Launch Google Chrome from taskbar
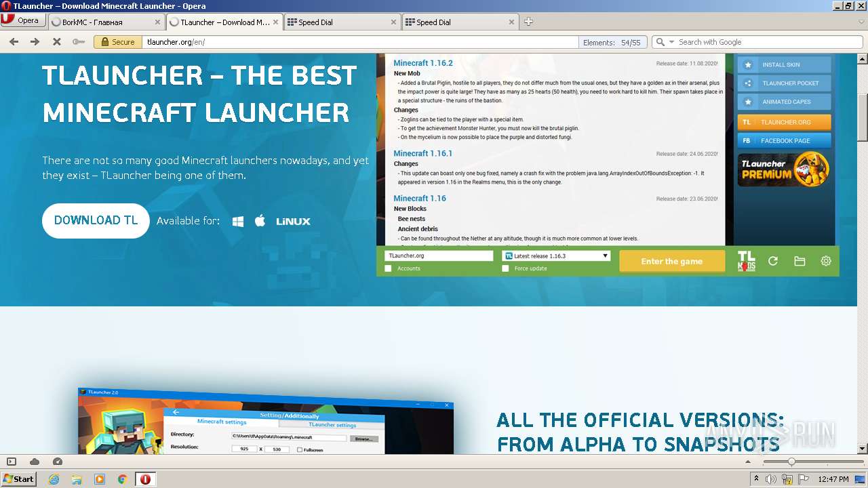Viewport: 868px width, 488px height. pos(123,479)
